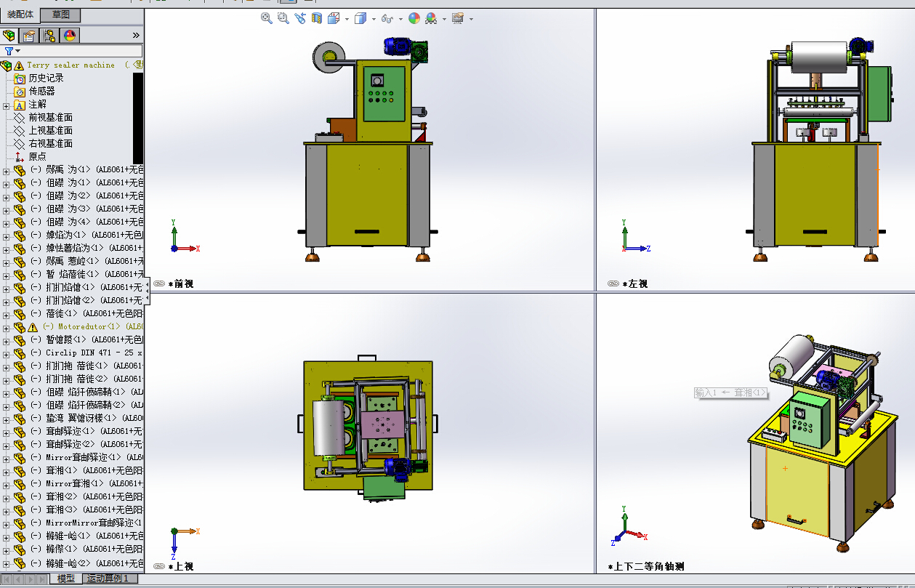Select Terry sealer machine root assembly

pyautogui.click(x=71, y=65)
